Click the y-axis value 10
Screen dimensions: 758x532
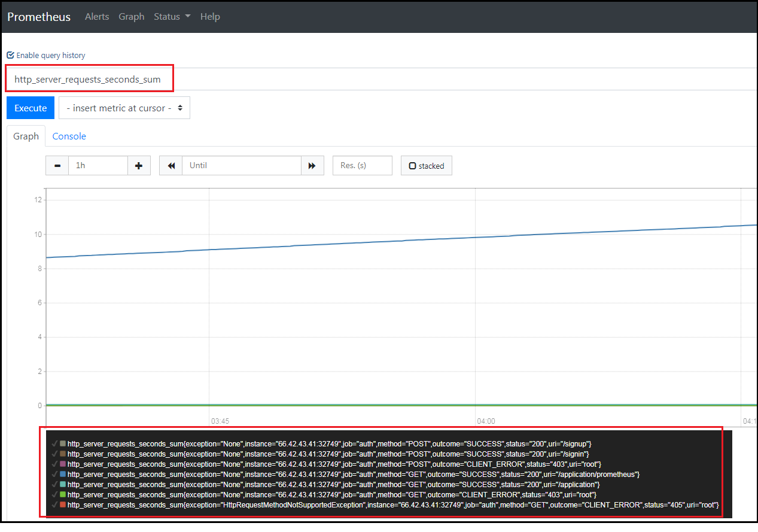(38, 234)
